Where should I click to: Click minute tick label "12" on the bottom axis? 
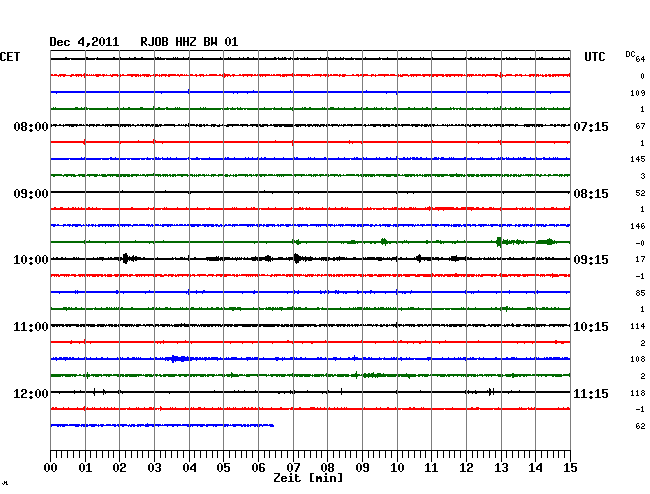tap(466, 467)
